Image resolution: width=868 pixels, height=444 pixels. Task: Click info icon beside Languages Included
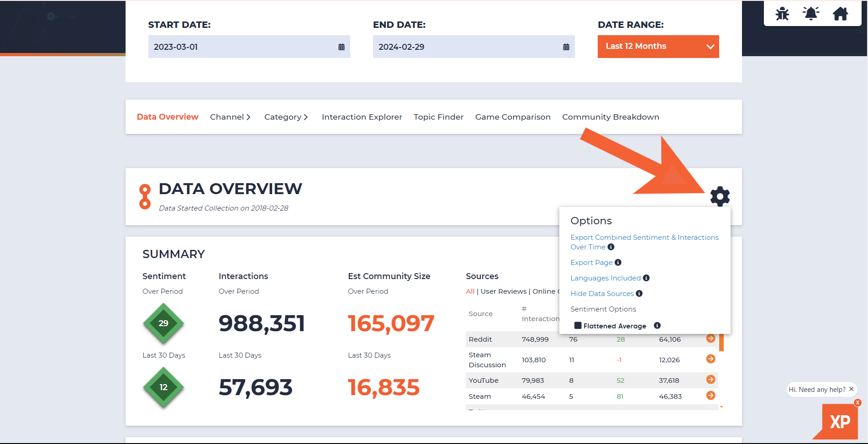tap(646, 278)
